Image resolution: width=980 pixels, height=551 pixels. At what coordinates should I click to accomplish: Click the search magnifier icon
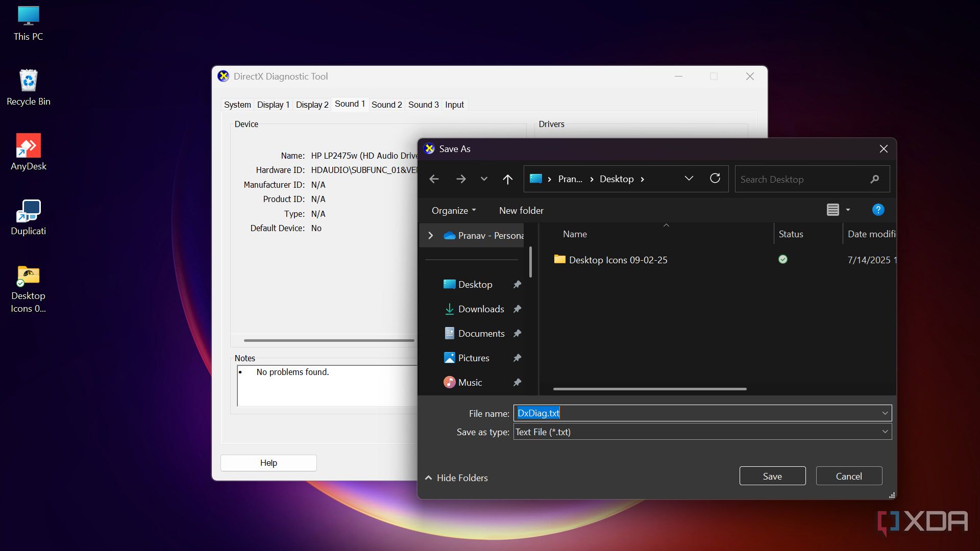tap(875, 179)
